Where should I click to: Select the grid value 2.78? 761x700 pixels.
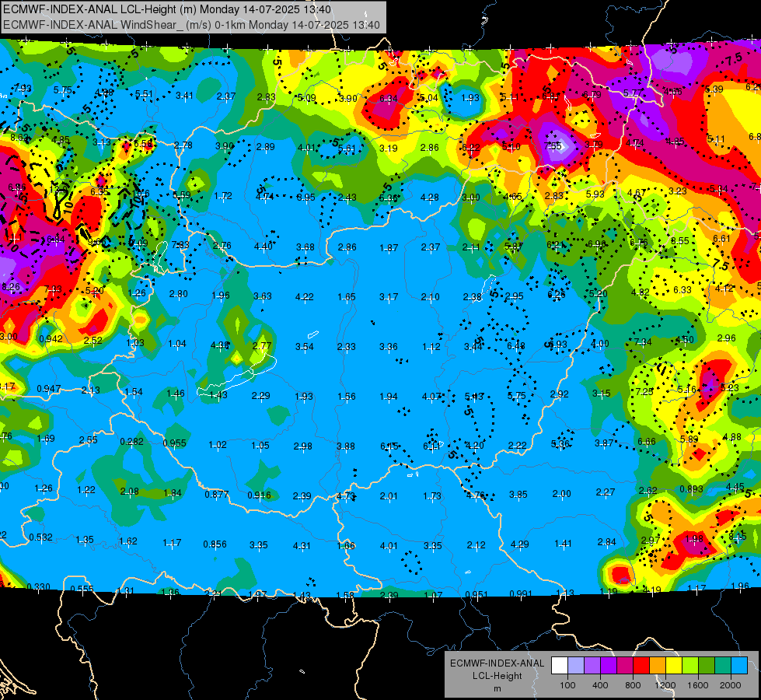tap(183, 145)
